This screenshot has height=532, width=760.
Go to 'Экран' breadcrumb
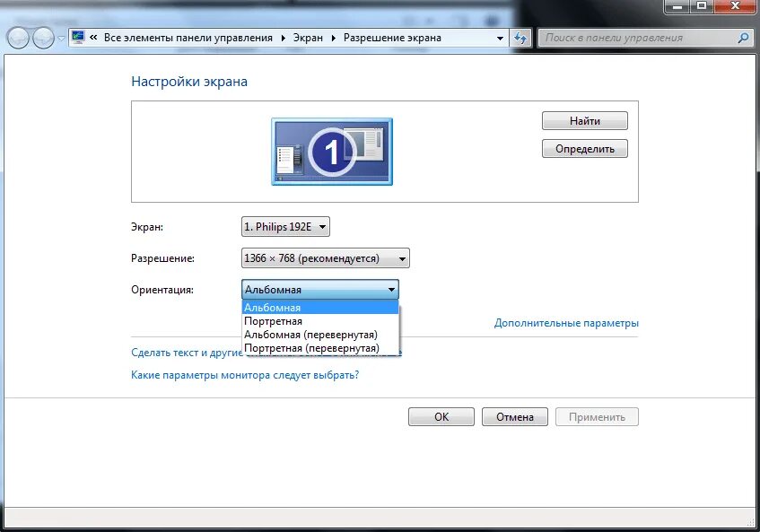click(308, 38)
